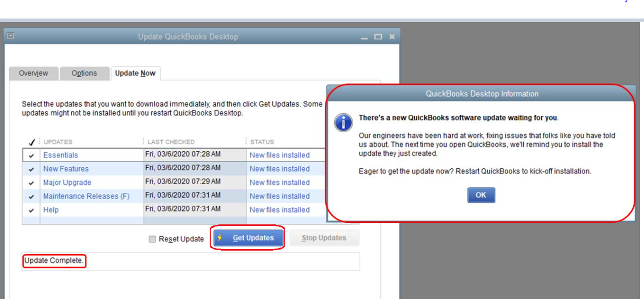Uncheck the Maintenance Releases (F) checkmark
The image size is (644, 299).
pyautogui.click(x=32, y=197)
